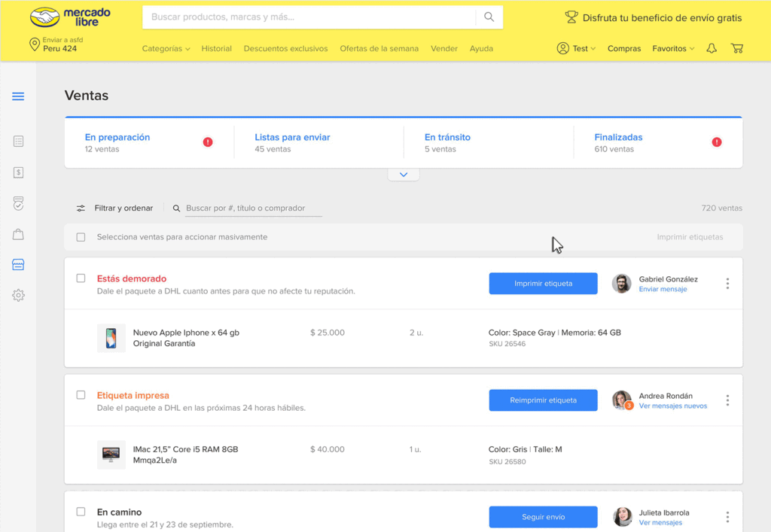Click the settings gear in sidebar

[18, 296]
